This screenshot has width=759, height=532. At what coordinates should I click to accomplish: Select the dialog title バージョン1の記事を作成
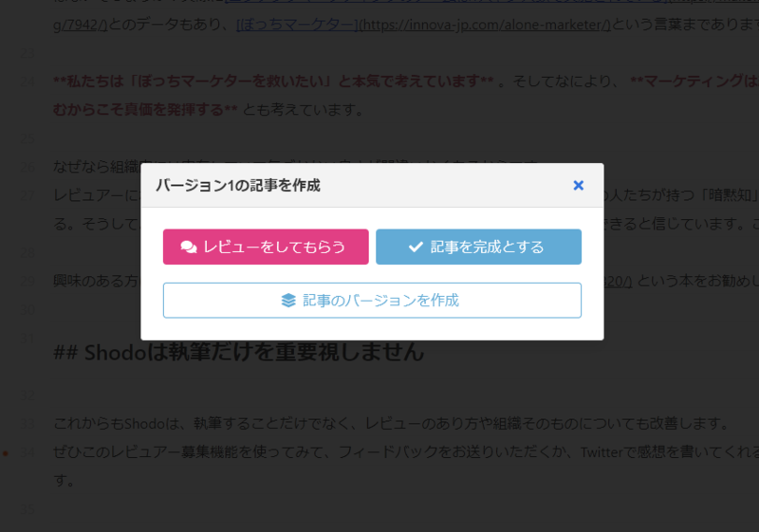pos(238,185)
